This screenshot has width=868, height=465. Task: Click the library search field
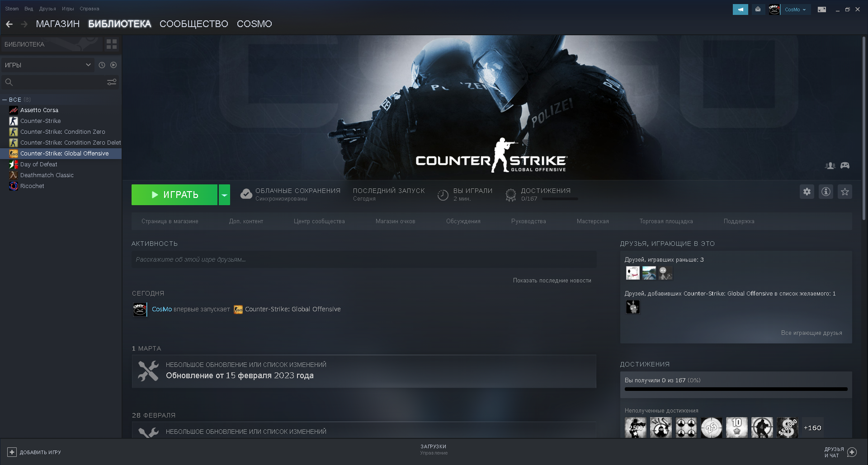(x=53, y=82)
